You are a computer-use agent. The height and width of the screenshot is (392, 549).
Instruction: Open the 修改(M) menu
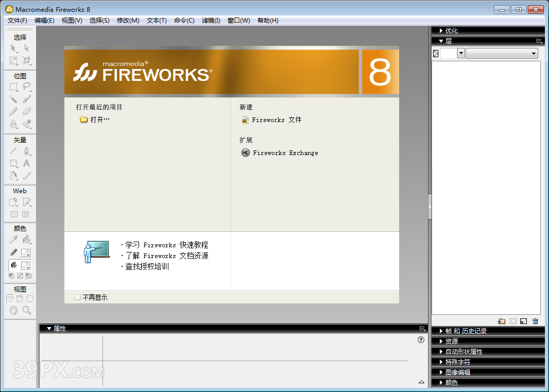click(128, 21)
